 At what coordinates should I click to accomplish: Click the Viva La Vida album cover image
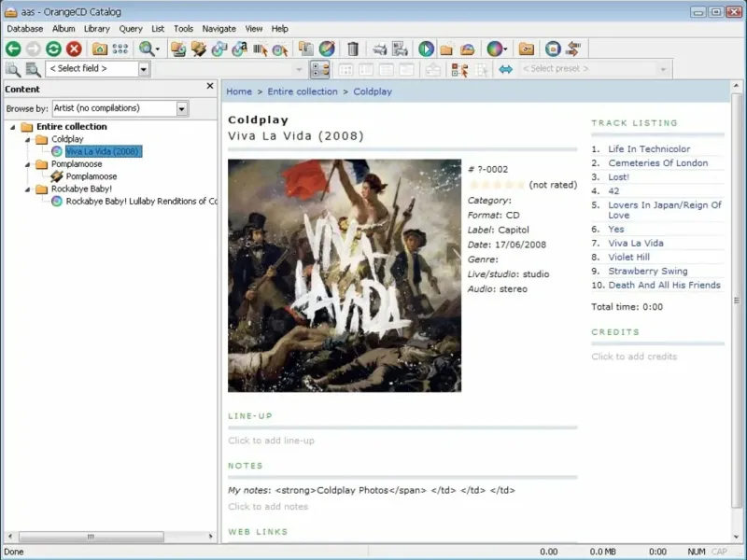[345, 275]
